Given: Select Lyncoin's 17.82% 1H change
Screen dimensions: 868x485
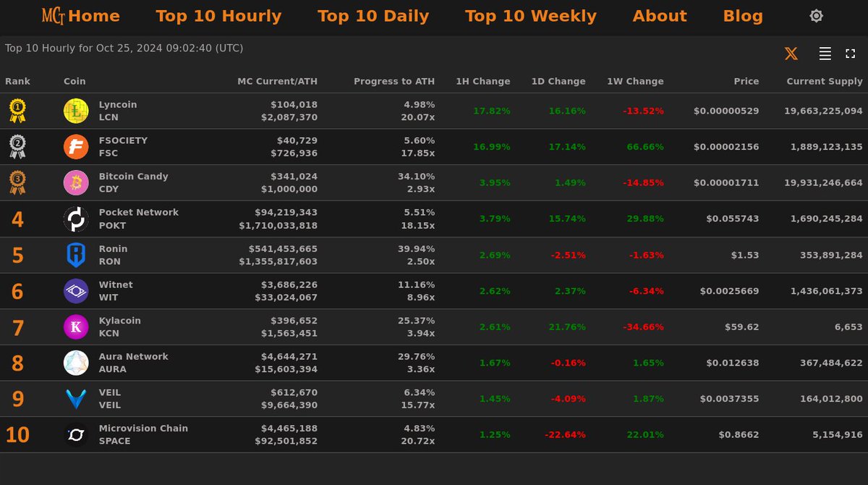Looking at the screenshot, I should [492, 111].
